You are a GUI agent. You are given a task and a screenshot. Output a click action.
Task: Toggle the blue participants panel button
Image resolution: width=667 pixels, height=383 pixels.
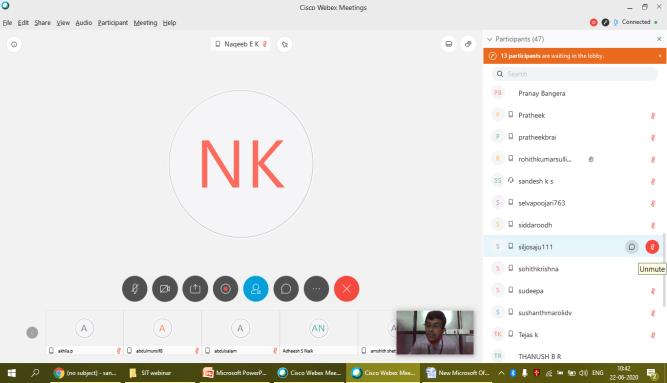point(256,289)
